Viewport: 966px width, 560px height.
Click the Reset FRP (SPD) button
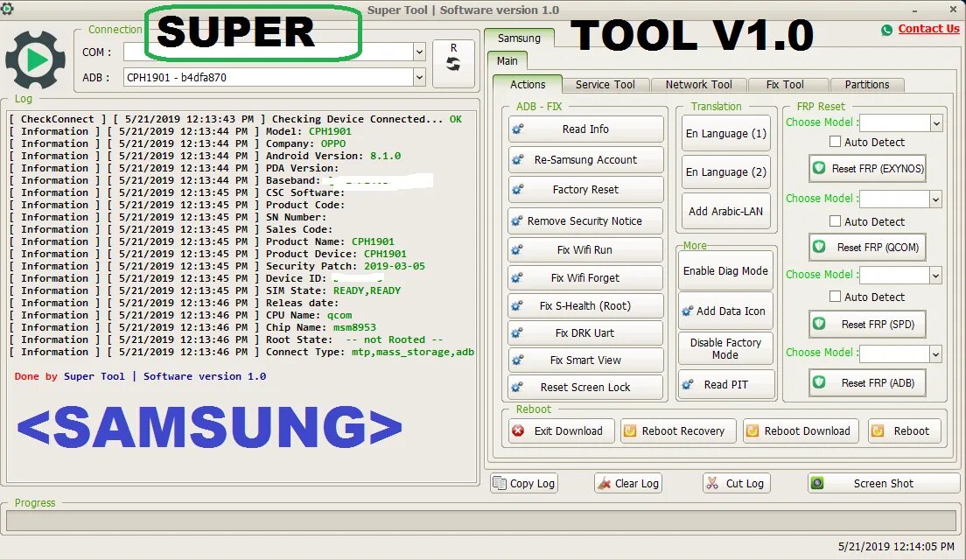pos(867,324)
